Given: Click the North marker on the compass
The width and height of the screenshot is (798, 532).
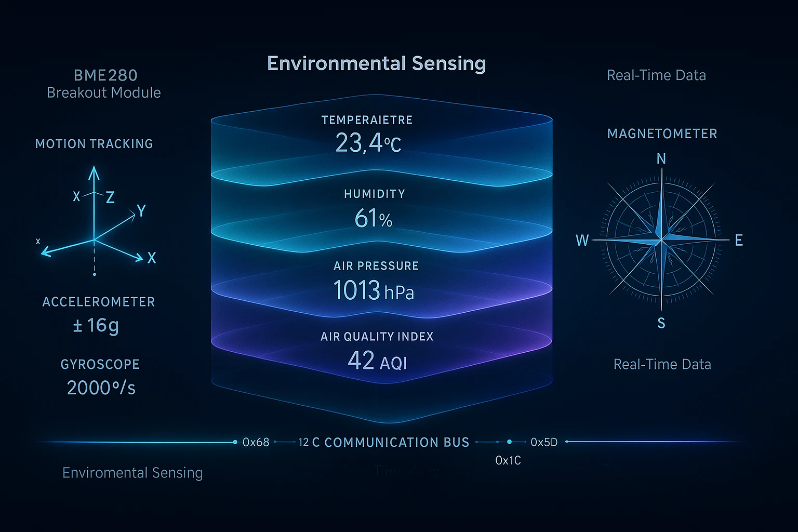Looking at the screenshot, I should (x=661, y=159).
